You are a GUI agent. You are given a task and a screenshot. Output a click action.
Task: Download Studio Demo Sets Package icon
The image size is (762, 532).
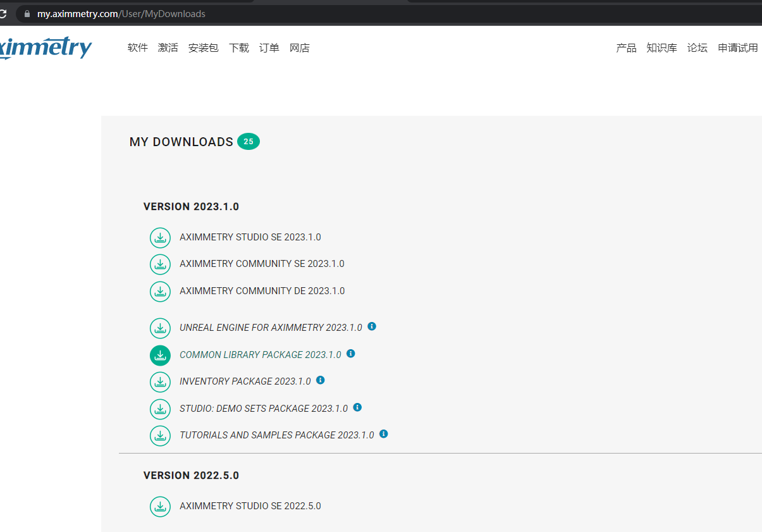click(x=160, y=409)
